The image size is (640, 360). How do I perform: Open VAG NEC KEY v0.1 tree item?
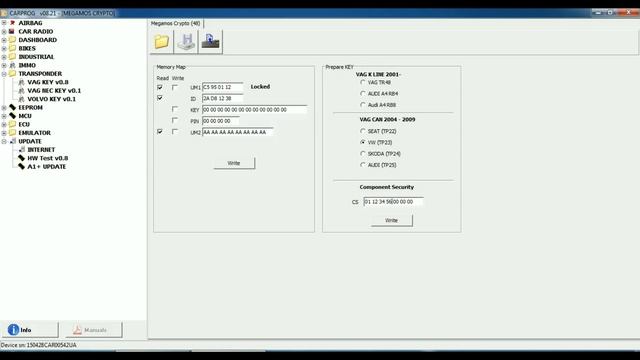coord(54,91)
